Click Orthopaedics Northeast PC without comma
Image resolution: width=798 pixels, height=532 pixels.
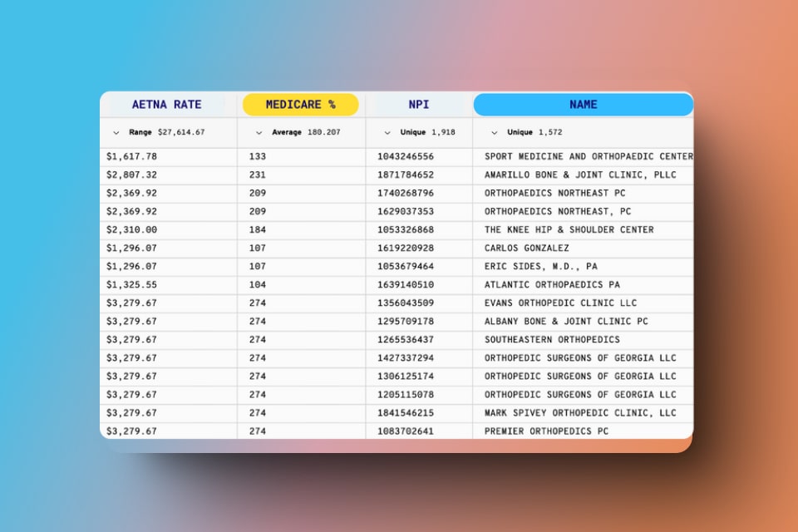point(554,194)
